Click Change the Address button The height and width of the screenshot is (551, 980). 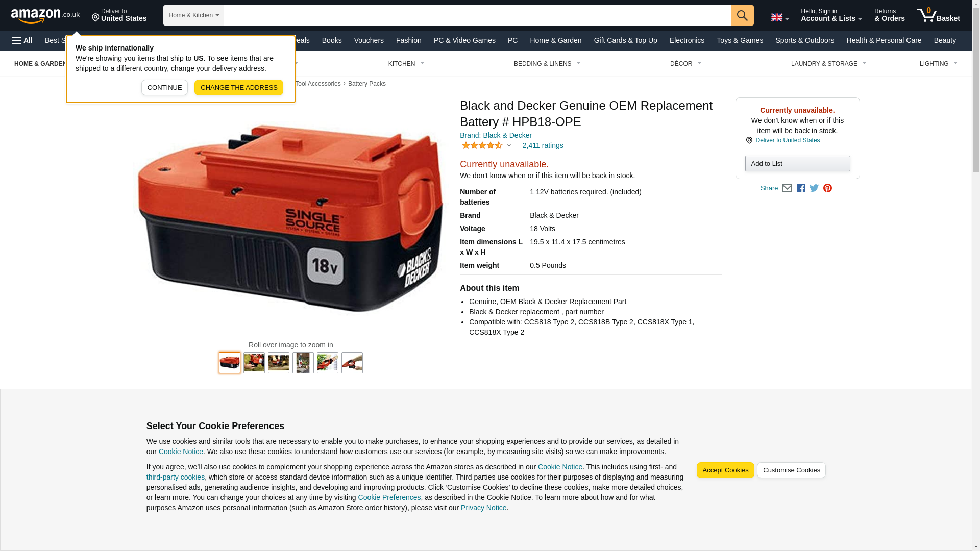coord(238,88)
